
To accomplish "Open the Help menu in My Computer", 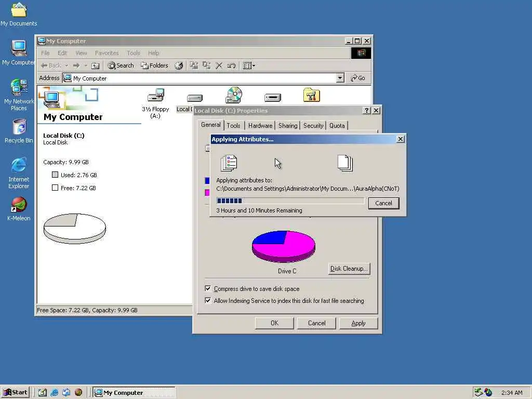I will [153, 53].
